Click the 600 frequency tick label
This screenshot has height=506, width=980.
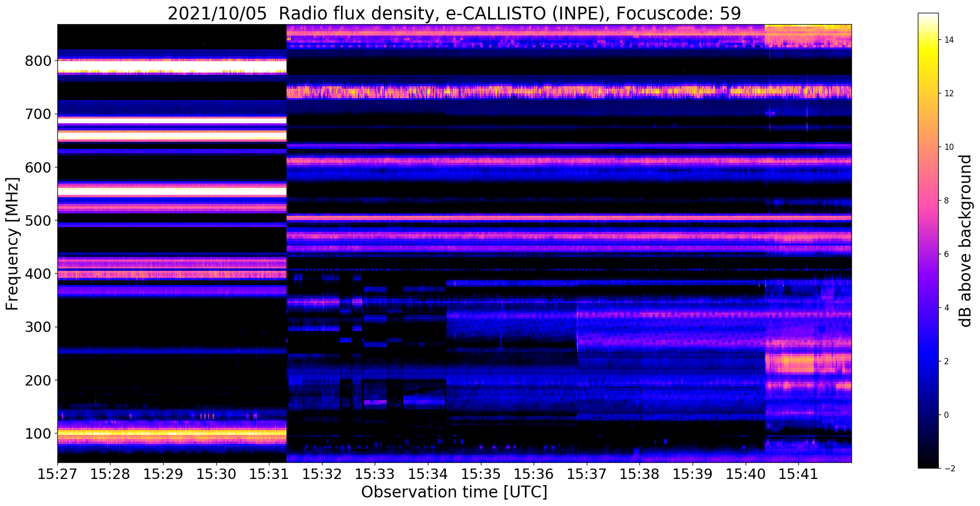[39, 167]
